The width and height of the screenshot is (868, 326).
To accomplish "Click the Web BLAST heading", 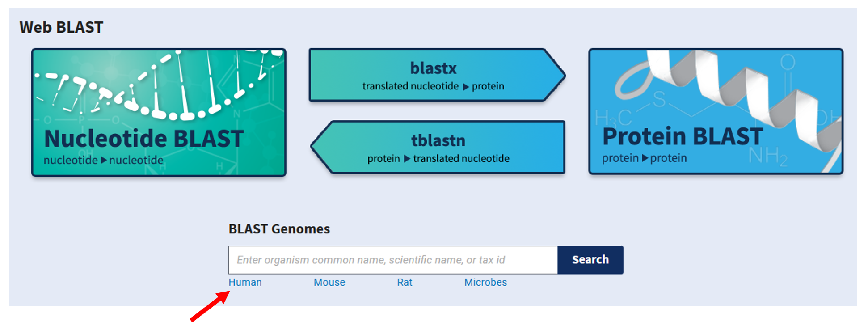I will pyautogui.click(x=61, y=28).
